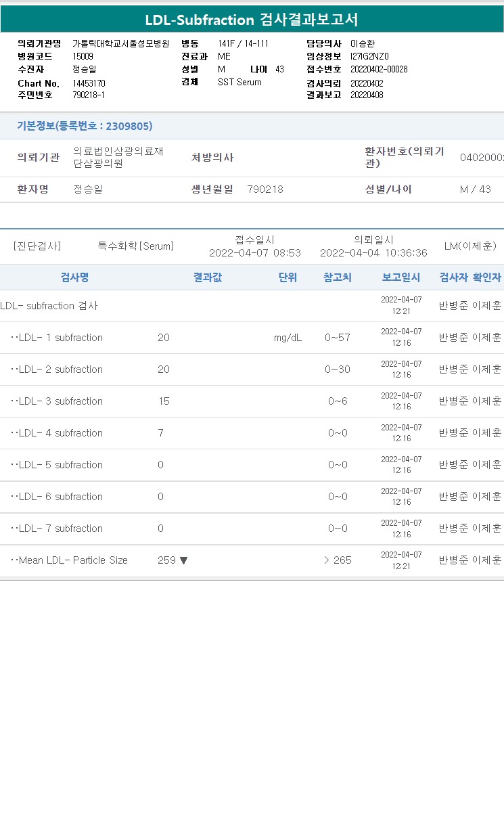Click the 참고치 column header
Image resolution: width=504 pixels, height=831 pixels.
click(x=337, y=277)
